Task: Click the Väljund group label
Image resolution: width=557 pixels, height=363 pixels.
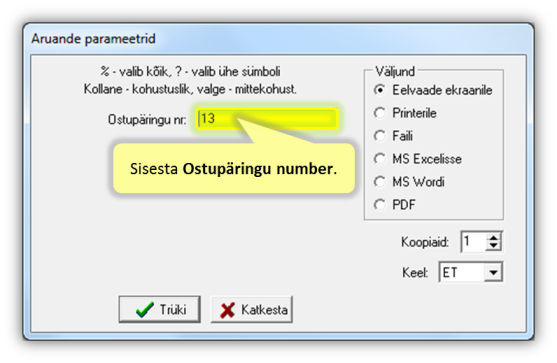Action: [395, 71]
